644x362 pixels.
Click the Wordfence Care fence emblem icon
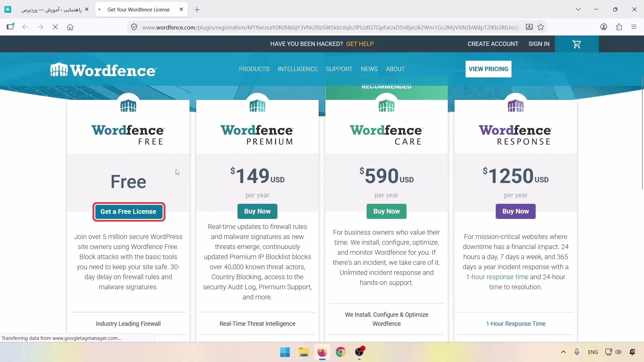click(386, 106)
